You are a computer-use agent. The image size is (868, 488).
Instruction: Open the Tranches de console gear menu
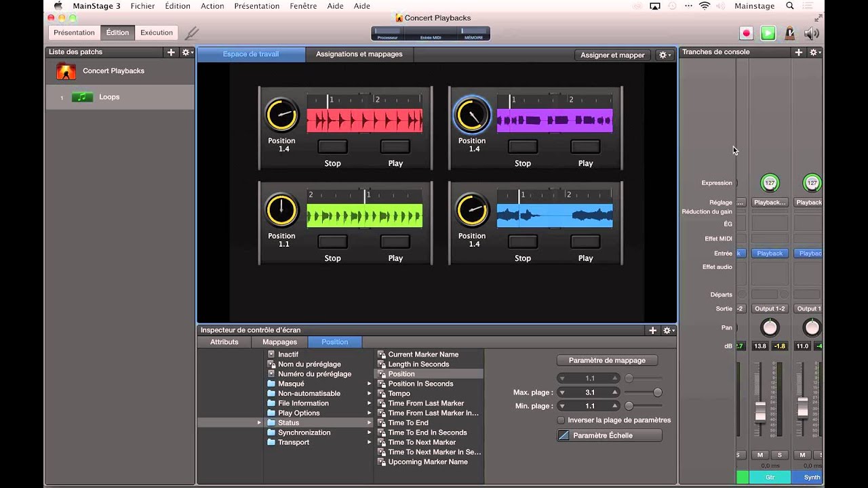point(814,52)
